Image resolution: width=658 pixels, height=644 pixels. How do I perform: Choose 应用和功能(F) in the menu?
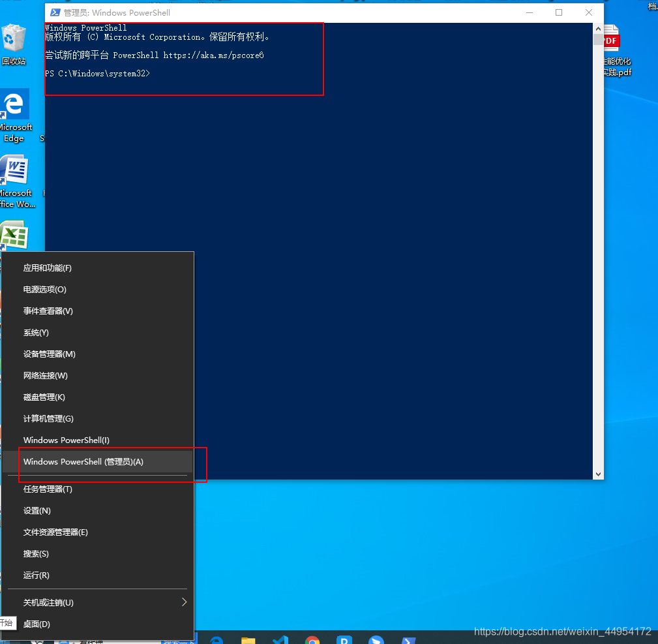(98, 268)
